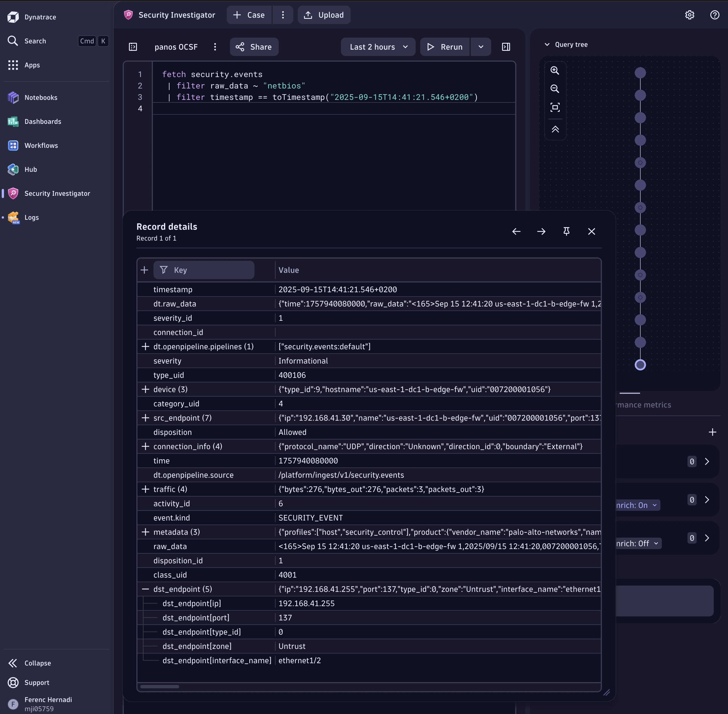Open settings gear icon
This screenshot has height=714, width=728.
coord(690,15)
